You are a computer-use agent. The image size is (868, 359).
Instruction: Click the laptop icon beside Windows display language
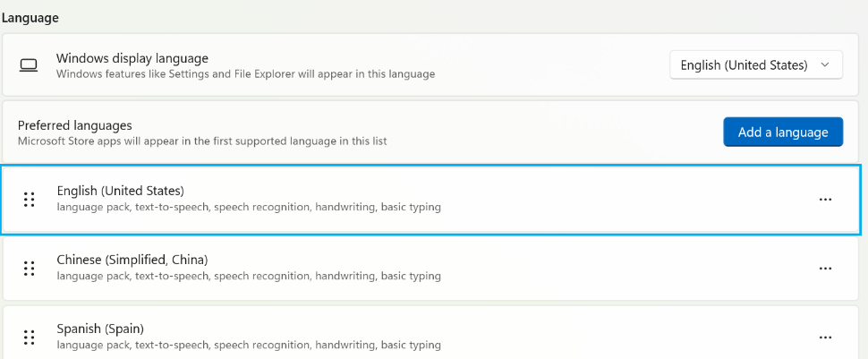tap(29, 65)
